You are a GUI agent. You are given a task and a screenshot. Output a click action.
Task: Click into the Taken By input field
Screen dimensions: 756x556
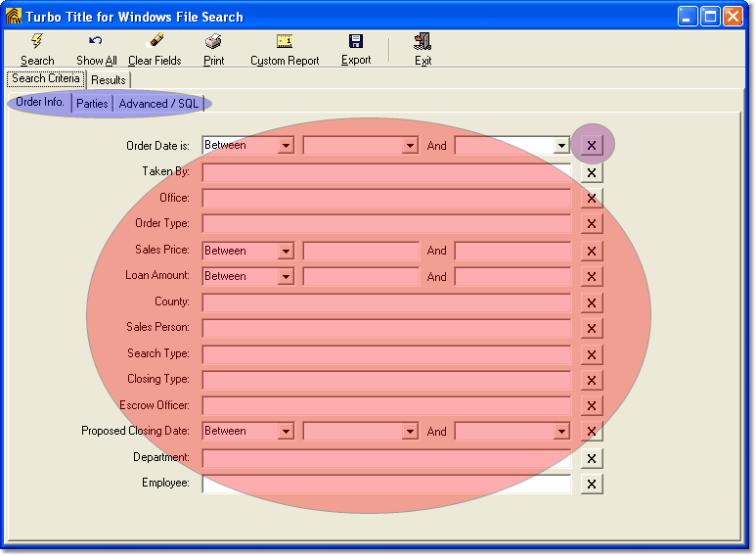point(386,172)
